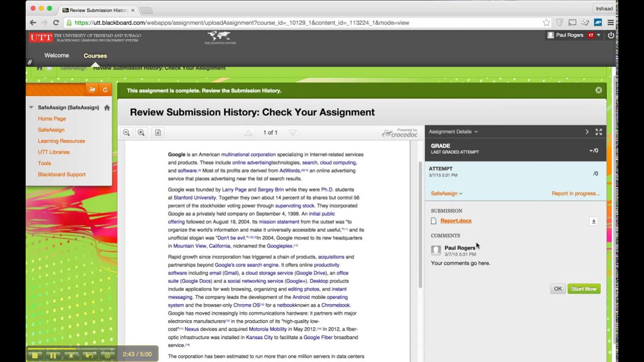Click The Learning Centre world map logo

pyautogui.click(x=220, y=37)
